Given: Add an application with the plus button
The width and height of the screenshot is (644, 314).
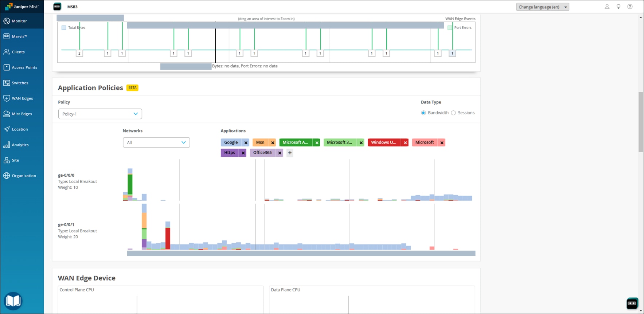Looking at the screenshot, I should (x=290, y=153).
